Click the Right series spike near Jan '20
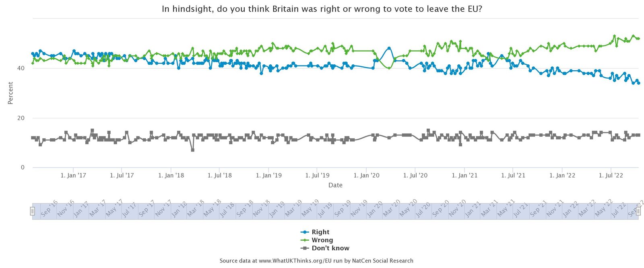Screen dimensions: 644x268 [x=389, y=48]
